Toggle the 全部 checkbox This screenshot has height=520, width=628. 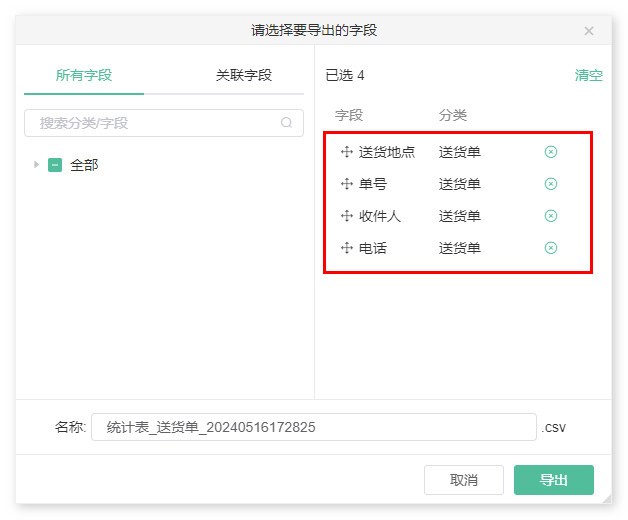click(x=55, y=165)
